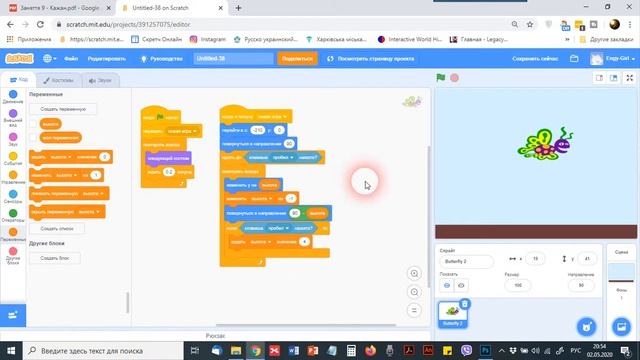Viewport: 640px width, 360px height.
Task: Check the 'моя переменная' variable monitor box
Action: 33,138
